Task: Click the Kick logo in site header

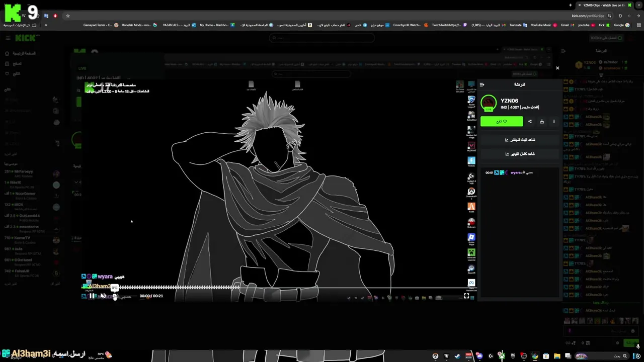Action: tap(27, 38)
